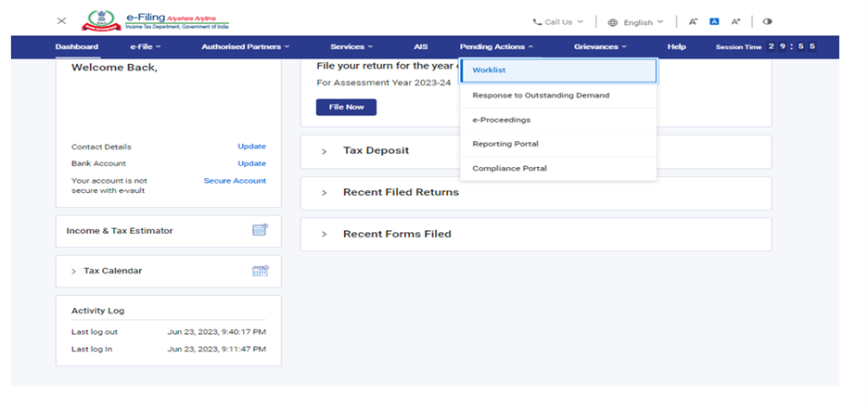Click the increase font size icon
This screenshot has width=868, height=411.
point(736,21)
